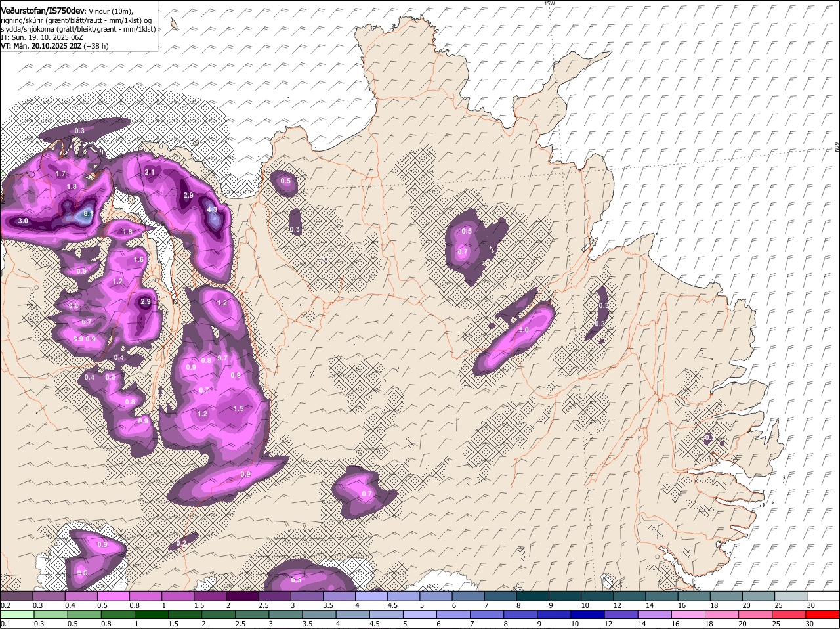Click the 1.5 precipitation value on the map
The image size is (840, 629).
point(239,408)
